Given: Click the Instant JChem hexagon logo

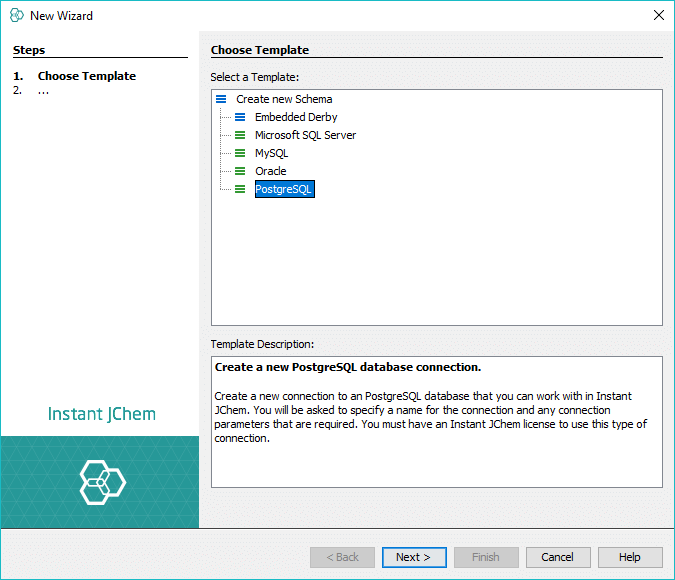Looking at the screenshot, I should point(102,483).
